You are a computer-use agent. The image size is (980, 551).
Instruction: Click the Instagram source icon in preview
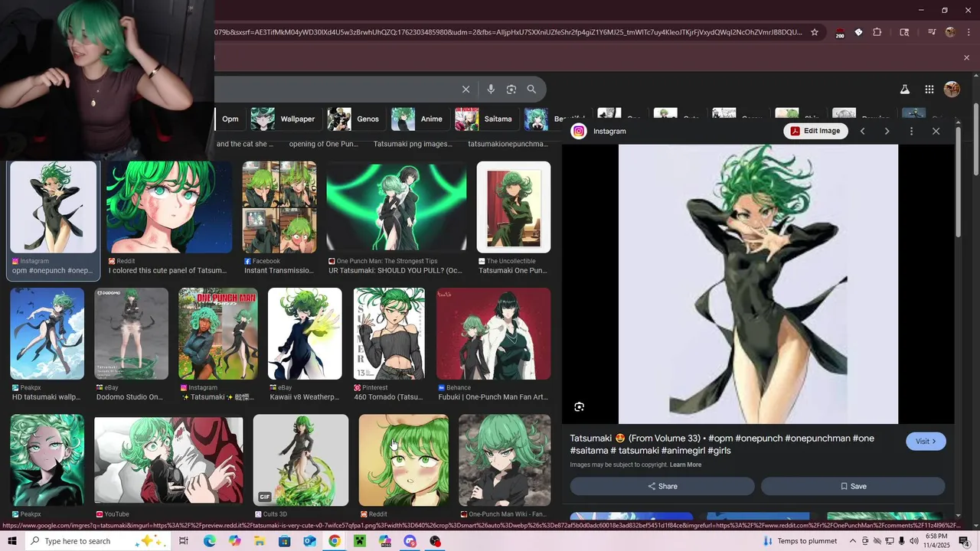click(580, 131)
